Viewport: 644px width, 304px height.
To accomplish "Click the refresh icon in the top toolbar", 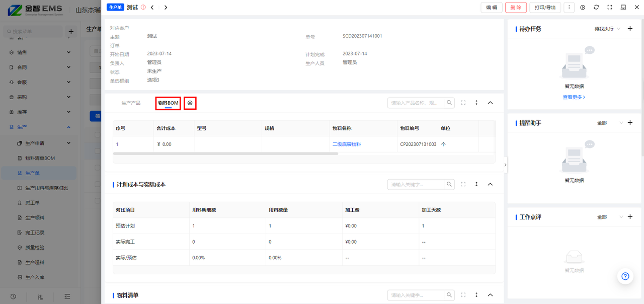I will [596, 8].
